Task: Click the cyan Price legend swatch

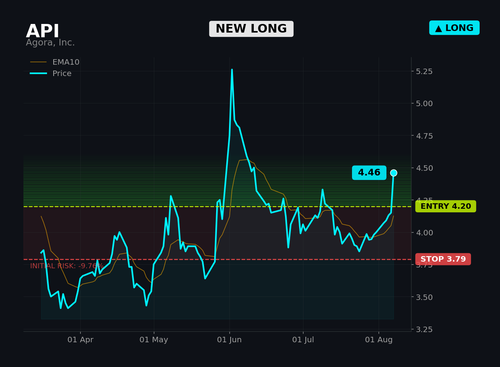Action: (x=38, y=73)
